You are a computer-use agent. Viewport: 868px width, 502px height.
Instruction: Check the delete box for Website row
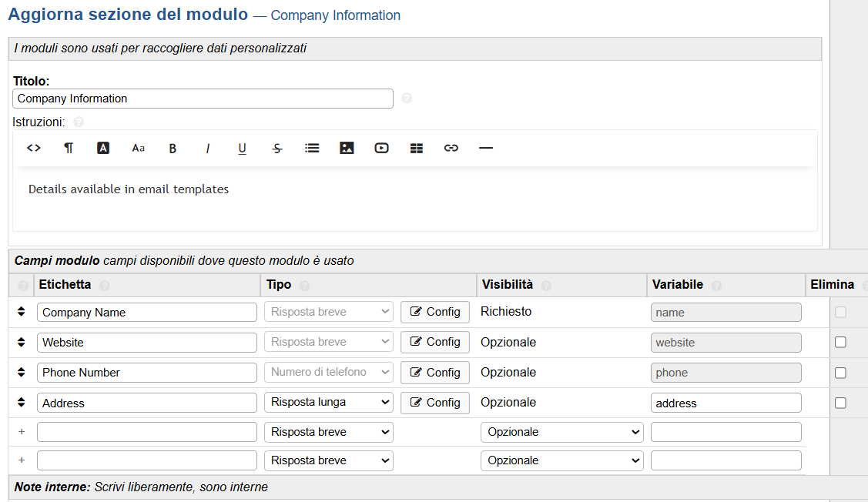coord(840,342)
